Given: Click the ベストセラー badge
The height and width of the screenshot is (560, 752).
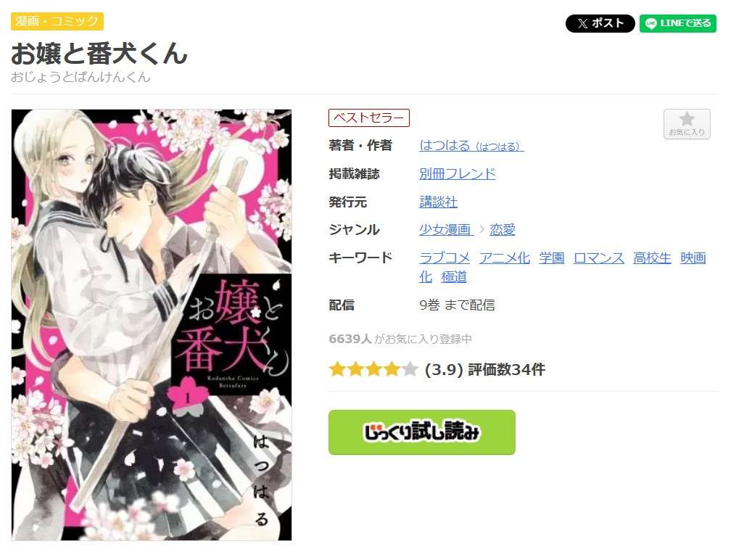Looking at the screenshot, I should click(369, 118).
